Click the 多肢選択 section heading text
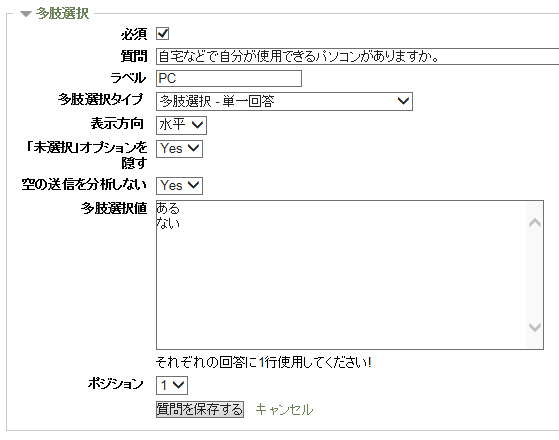The width and height of the screenshot is (559, 440). coord(62,14)
